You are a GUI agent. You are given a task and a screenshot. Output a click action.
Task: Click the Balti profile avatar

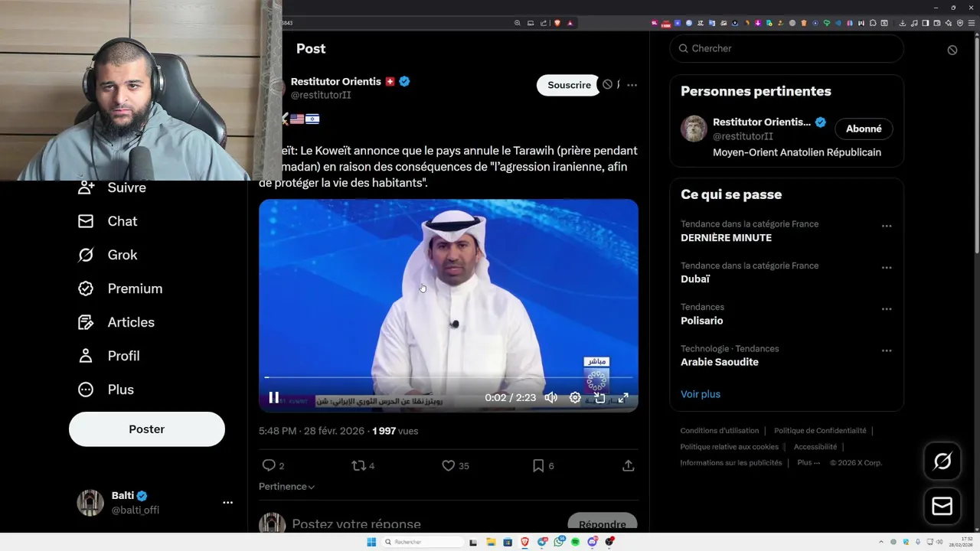click(90, 503)
